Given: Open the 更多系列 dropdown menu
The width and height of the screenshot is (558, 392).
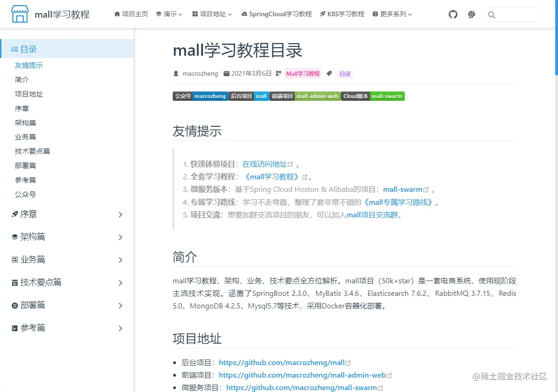Looking at the screenshot, I should click(x=392, y=14).
